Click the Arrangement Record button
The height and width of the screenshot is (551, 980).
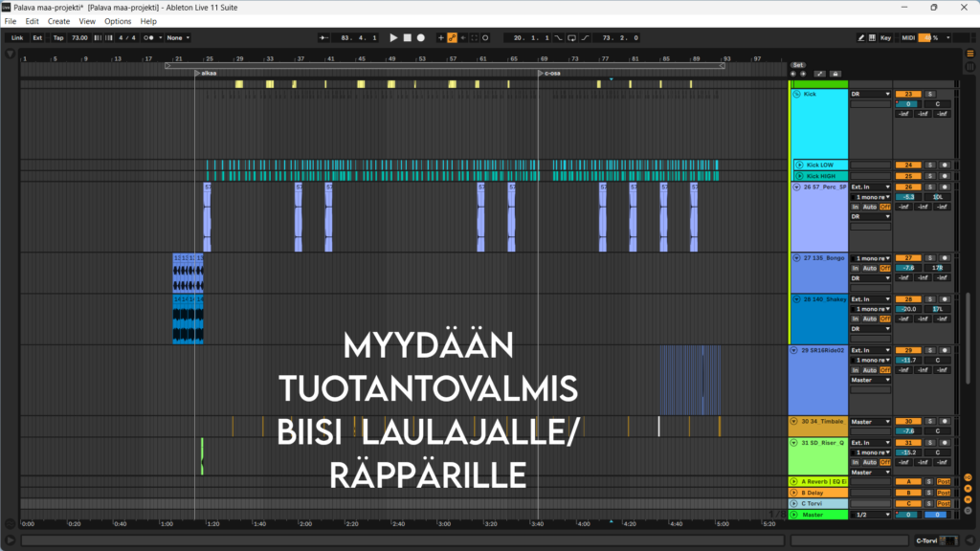pos(420,37)
